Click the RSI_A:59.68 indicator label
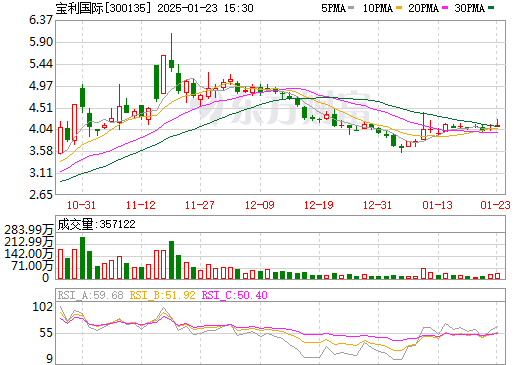The image size is (520, 365). pyautogui.click(x=90, y=295)
